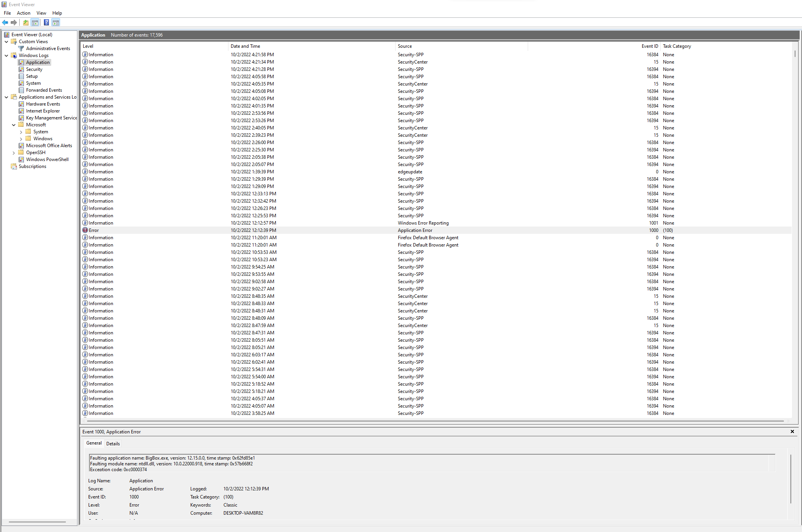Collapse the Custom Views node
802x532 pixels.
click(x=7, y=42)
